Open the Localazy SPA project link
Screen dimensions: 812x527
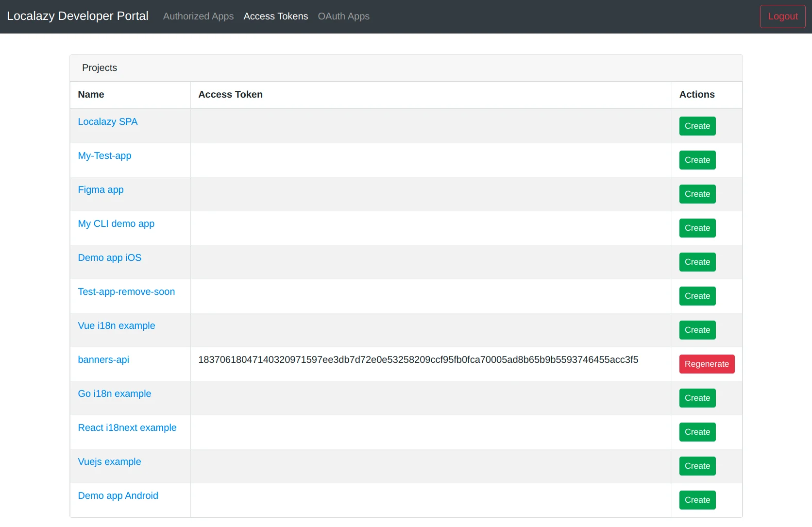click(107, 122)
